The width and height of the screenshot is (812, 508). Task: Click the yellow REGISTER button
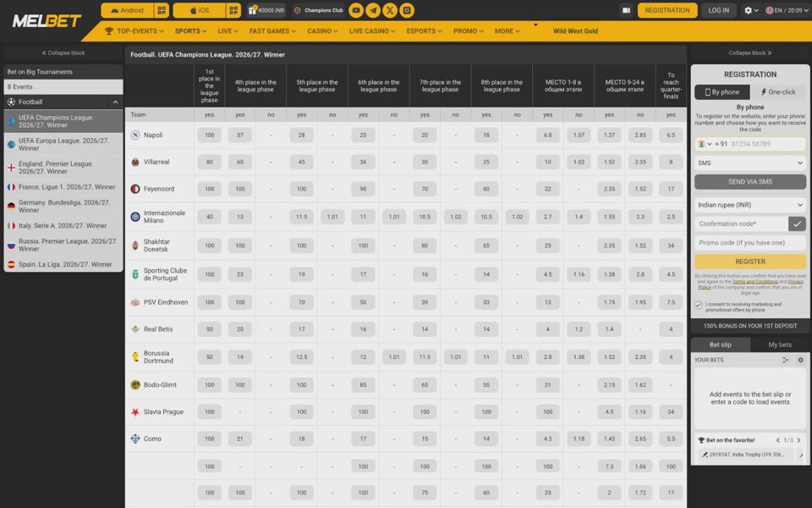point(750,262)
